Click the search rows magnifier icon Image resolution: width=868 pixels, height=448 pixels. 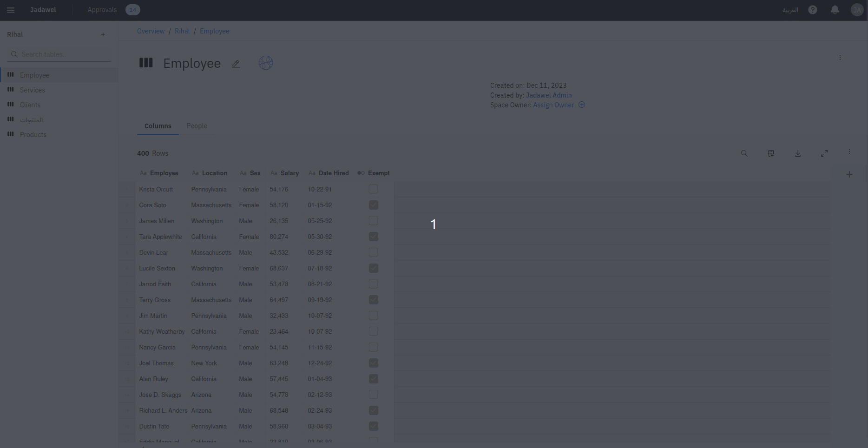[x=744, y=153]
